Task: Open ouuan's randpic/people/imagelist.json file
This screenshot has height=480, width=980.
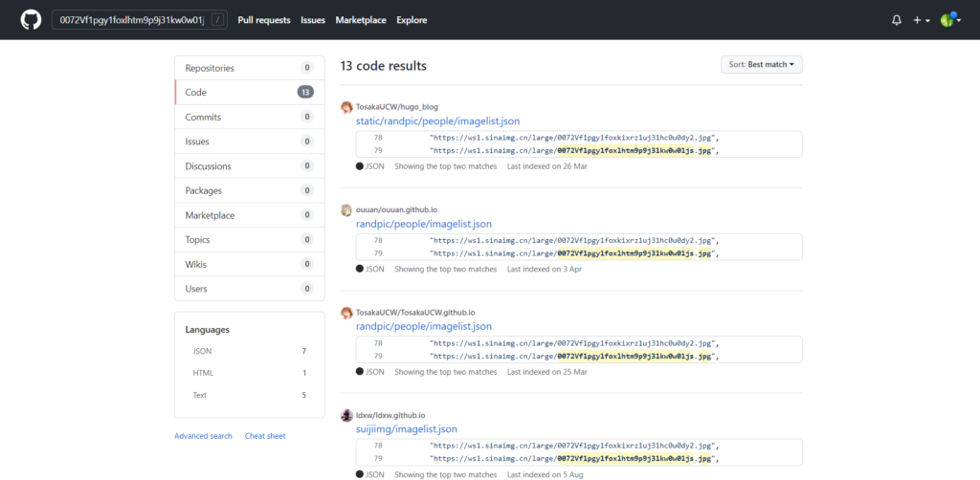Action: (424, 224)
